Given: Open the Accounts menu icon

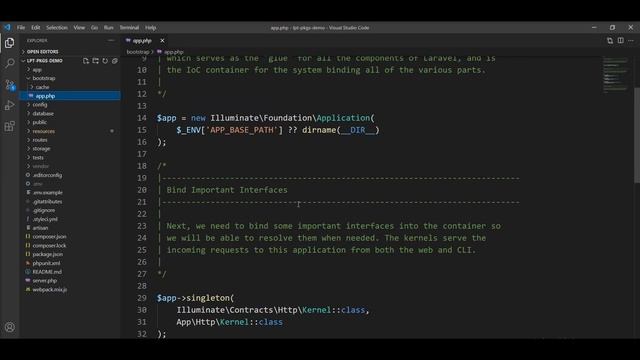Looking at the screenshot, I should [x=9, y=327].
